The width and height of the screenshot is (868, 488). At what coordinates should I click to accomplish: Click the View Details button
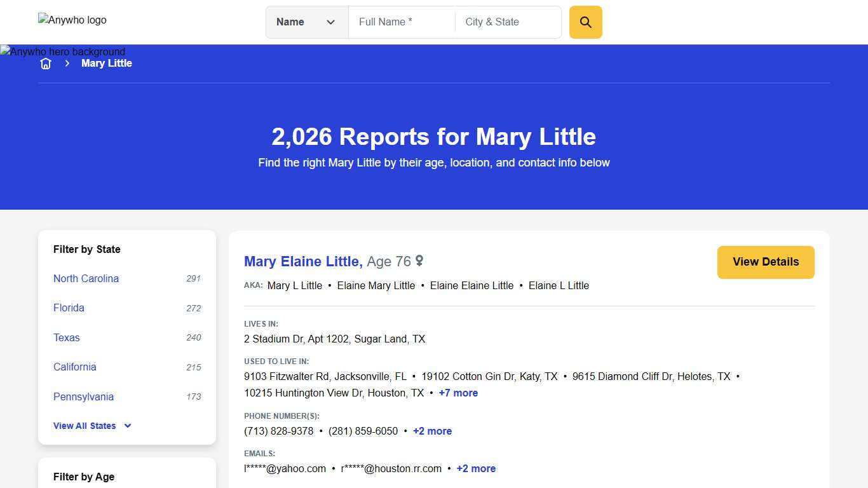(765, 262)
